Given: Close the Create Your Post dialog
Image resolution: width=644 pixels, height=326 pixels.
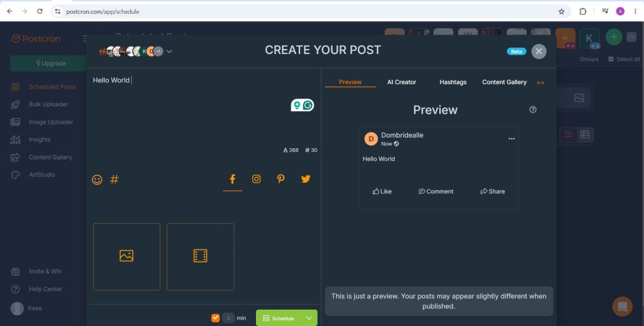Looking at the screenshot, I should click(x=539, y=52).
